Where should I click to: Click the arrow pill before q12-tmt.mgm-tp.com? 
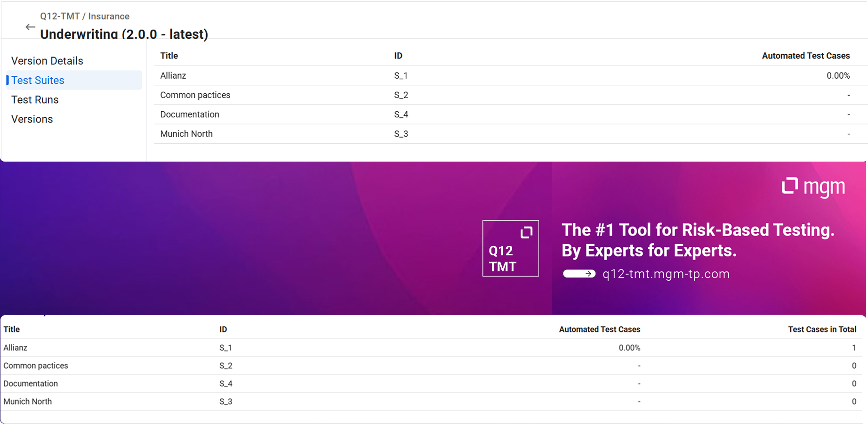579,274
